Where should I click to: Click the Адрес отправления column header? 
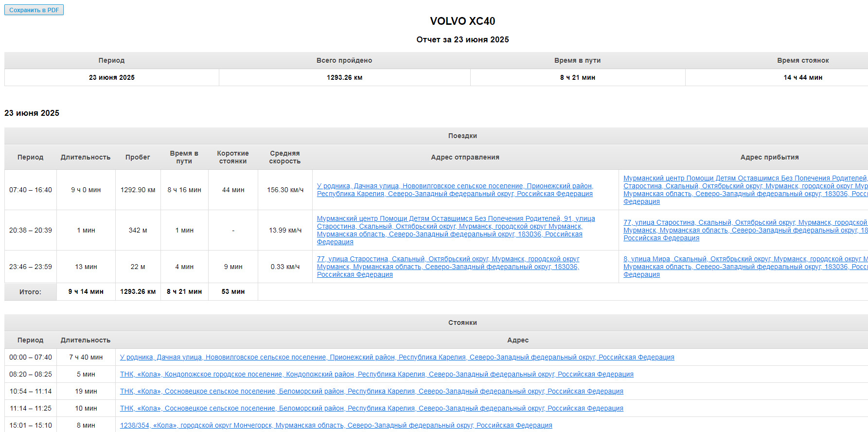465,157
